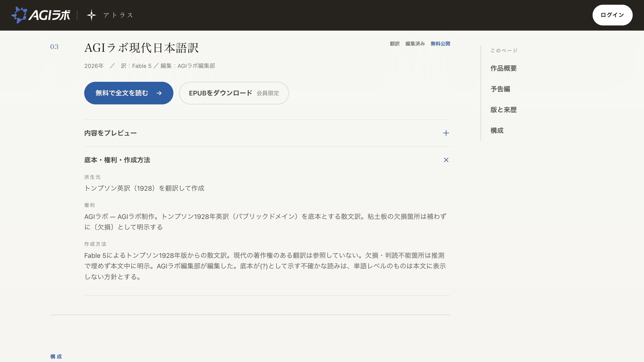Image resolution: width=644 pixels, height=362 pixels.
Task: Jump to 予告編 in page navigation
Action: [500, 89]
